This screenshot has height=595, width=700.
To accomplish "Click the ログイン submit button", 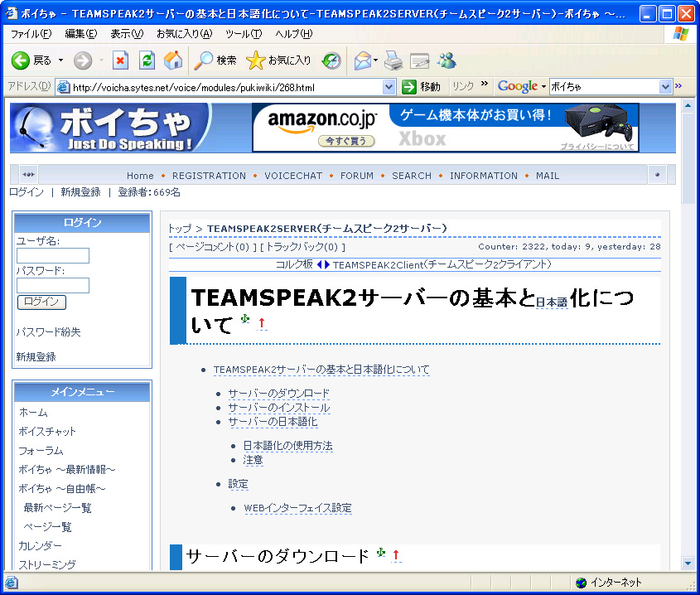I will [41, 302].
